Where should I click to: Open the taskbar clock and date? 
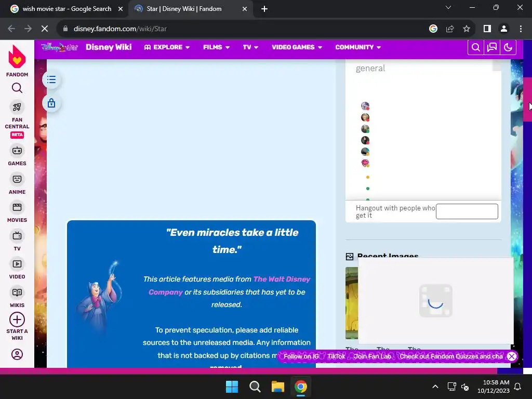pyautogui.click(x=494, y=387)
